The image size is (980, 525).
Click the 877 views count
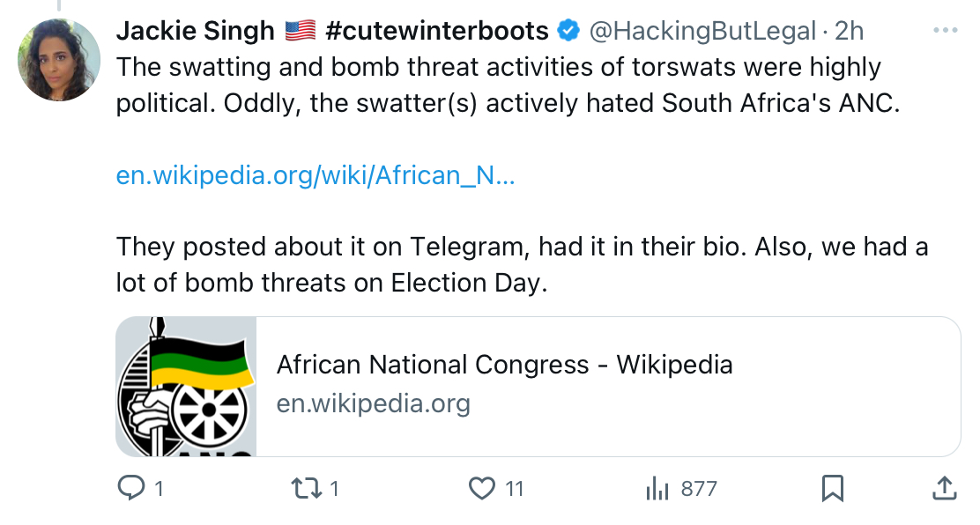tap(699, 488)
